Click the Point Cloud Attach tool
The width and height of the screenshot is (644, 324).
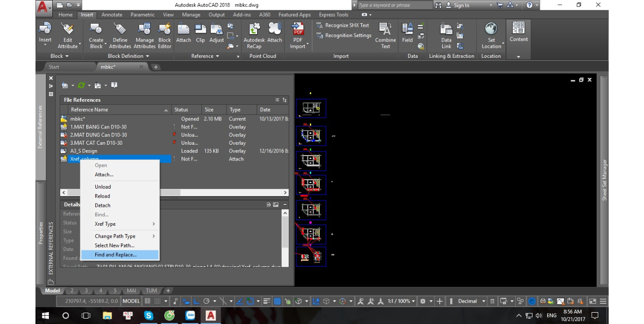(274, 33)
